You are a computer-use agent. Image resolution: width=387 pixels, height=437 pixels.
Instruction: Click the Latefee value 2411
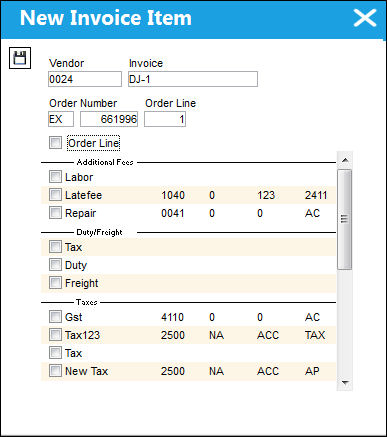click(316, 195)
